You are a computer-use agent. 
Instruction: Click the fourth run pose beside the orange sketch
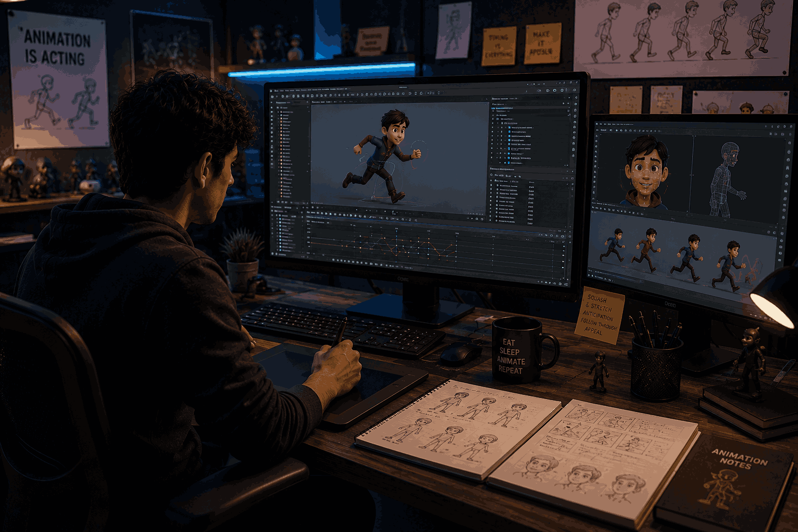pyautogui.click(x=729, y=266)
